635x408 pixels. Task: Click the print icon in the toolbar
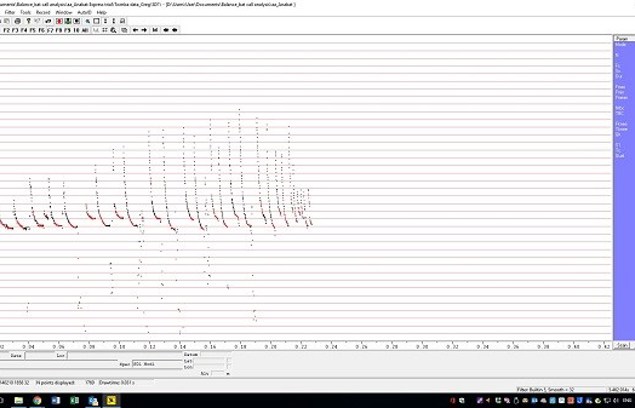pyautogui.click(x=17, y=21)
